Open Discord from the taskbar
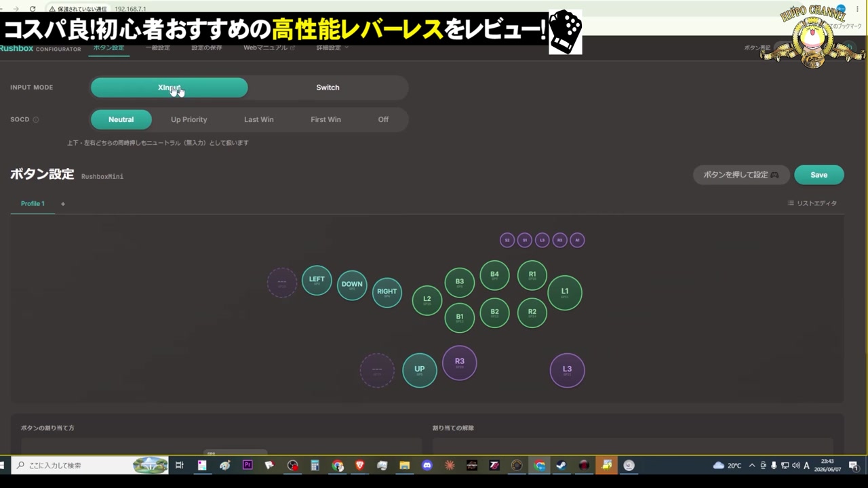868x488 pixels. click(427, 466)
